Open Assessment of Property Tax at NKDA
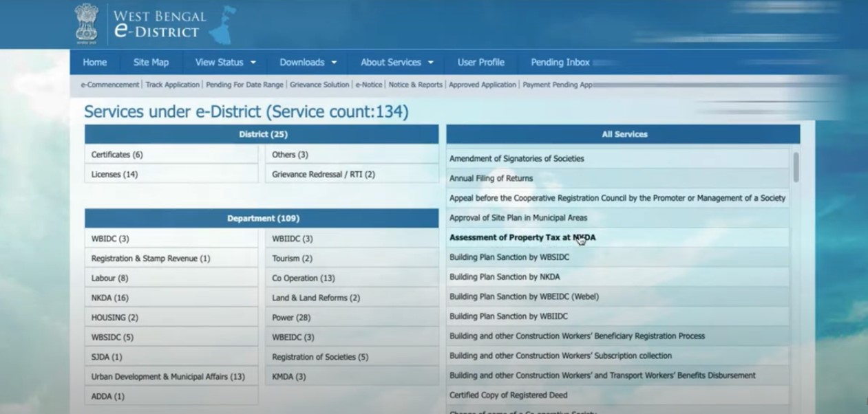 [617, 238]
